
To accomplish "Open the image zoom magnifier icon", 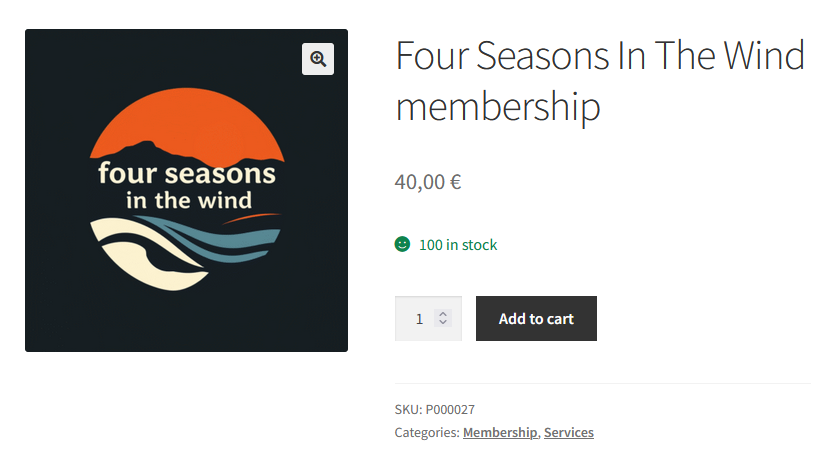I will tap(318, 59).
